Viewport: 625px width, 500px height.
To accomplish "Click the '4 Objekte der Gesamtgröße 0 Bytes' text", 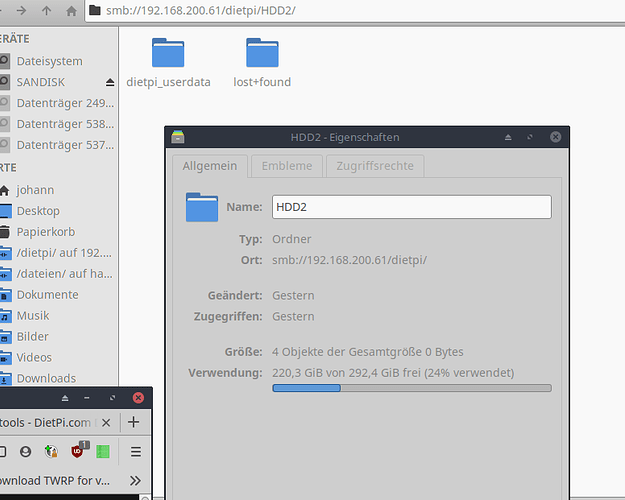I will click(x=368, y=352).
